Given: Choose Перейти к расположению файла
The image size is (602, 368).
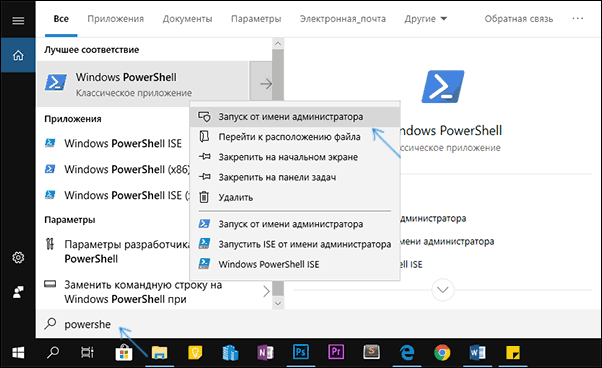Looking at the screenshot, I should pos(295,137).
